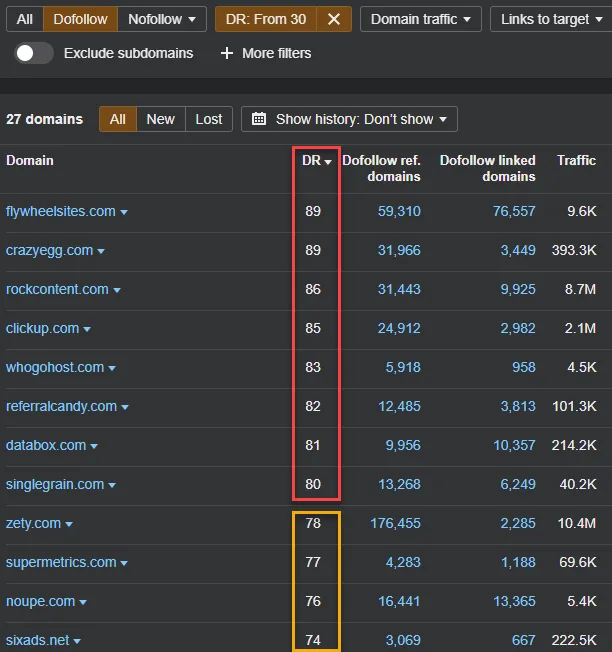The width and height of the screenshot is (612, 652).
Task: Open 958 linked domains for whogohost.com
Action: pyautogui.click(x=524, y=368)
